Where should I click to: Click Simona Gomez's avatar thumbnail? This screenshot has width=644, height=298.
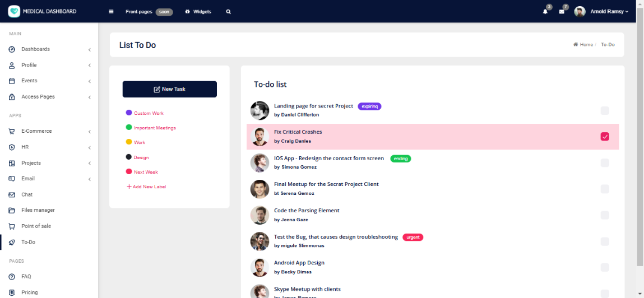(x=260, y=162)
